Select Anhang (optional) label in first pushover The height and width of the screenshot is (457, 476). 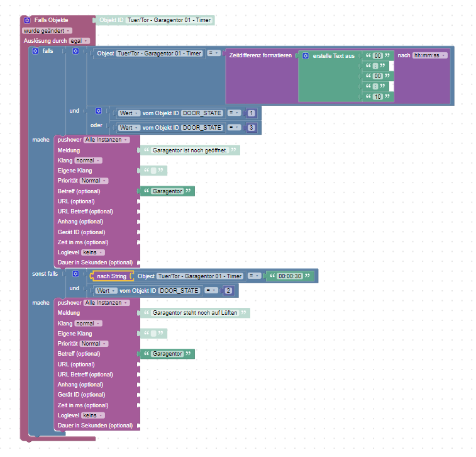pyautogui.click(x=80, y=222)
